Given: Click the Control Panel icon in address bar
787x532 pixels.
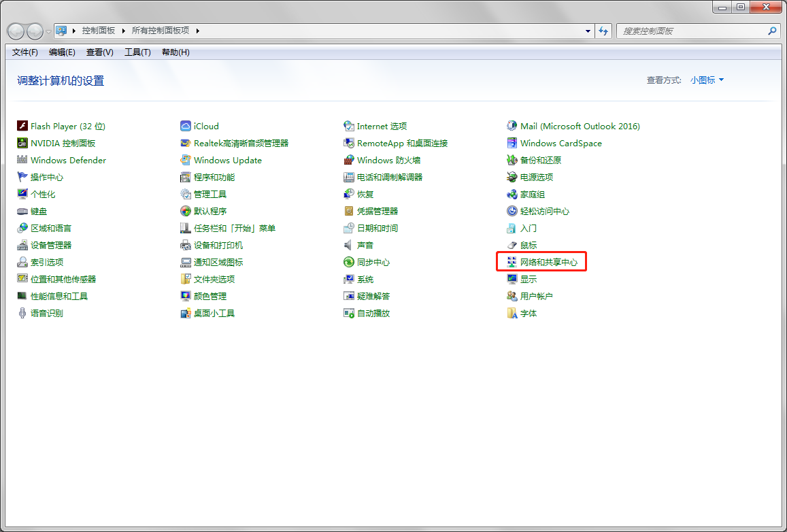Looking at the screenshot, I should coord(61,31).
